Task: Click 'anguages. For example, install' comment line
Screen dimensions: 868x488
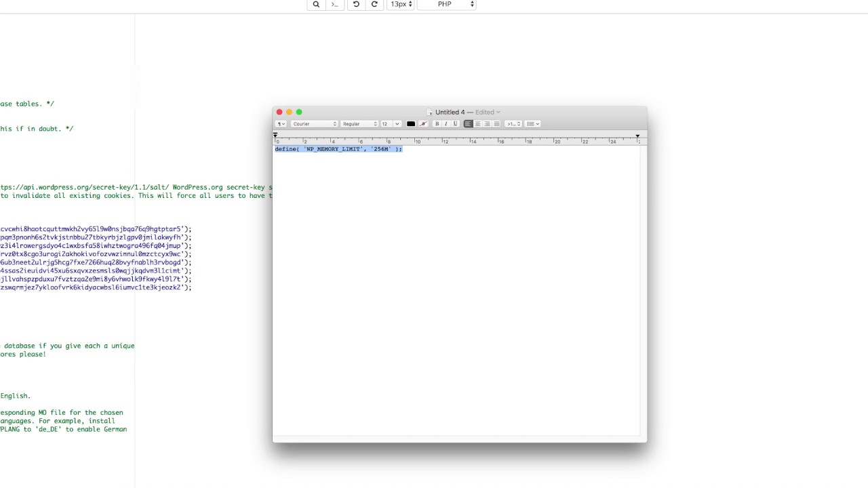Action: click(58, 421)
